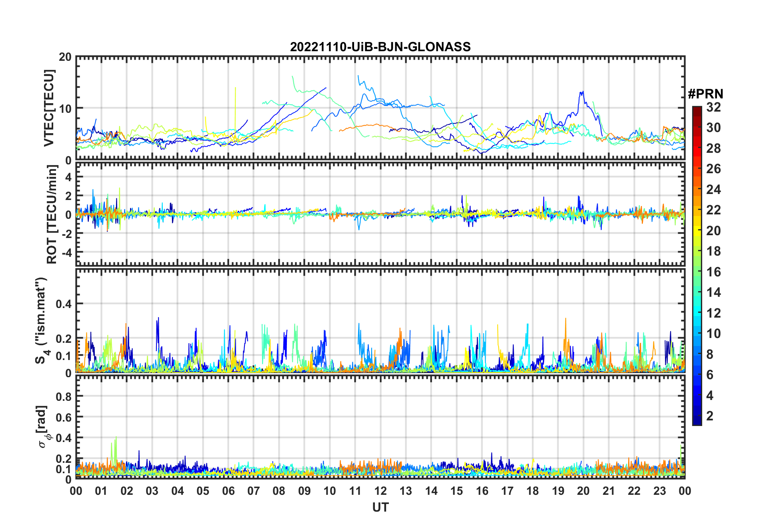Select PRN colorbar tick label 2

(x=710, y=416)
